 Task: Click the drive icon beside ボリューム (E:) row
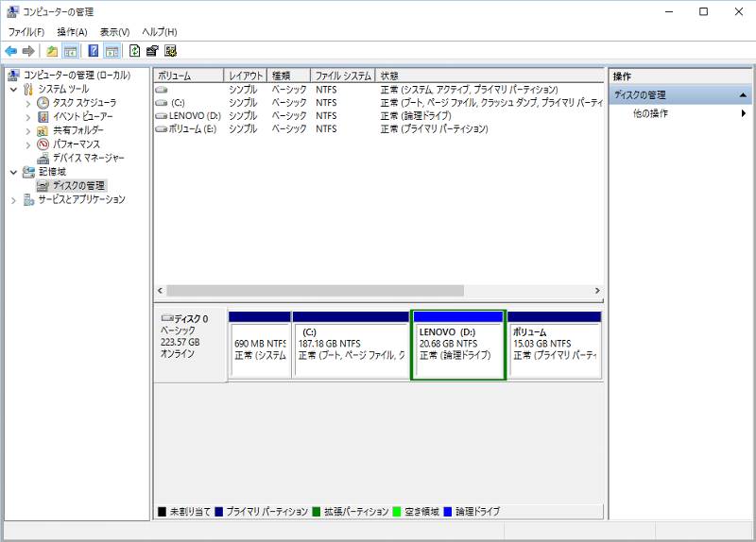click(162, 129)
